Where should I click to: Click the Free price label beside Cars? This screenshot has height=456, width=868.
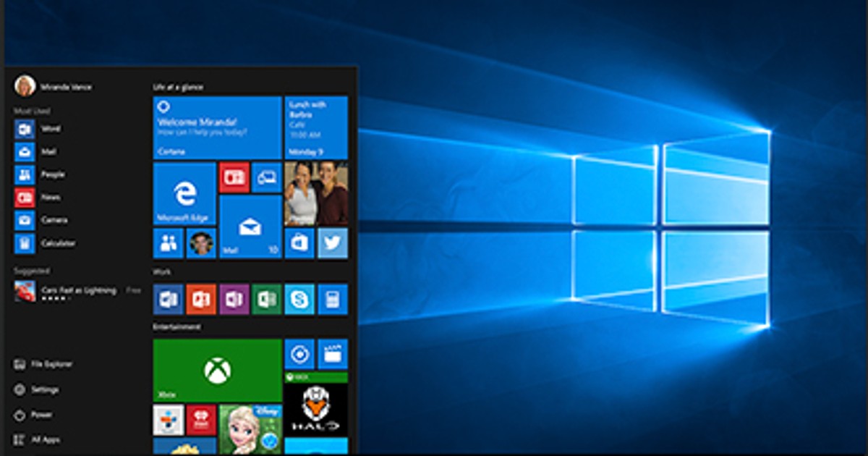coord(134,290)
